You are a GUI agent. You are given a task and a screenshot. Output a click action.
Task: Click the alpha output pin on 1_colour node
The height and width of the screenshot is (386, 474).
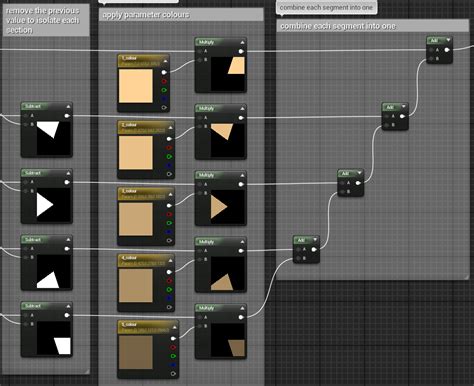click(x=164, y=108)
